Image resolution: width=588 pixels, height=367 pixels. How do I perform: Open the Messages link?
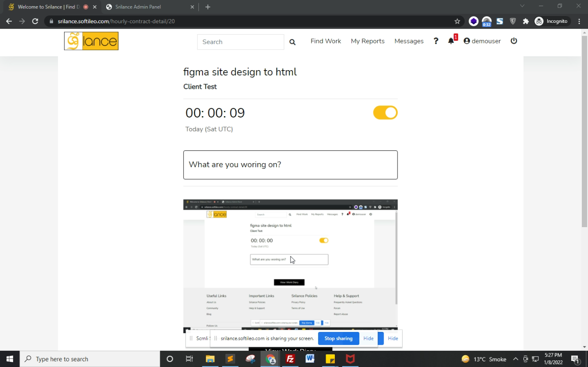[x=409, y=41]
